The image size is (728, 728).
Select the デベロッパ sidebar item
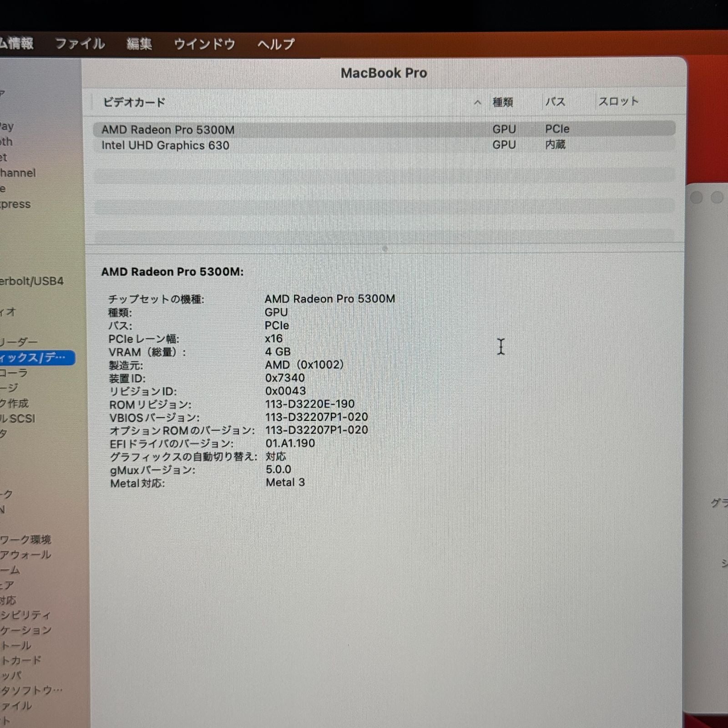pyautogui.click(x=11, y=675)
